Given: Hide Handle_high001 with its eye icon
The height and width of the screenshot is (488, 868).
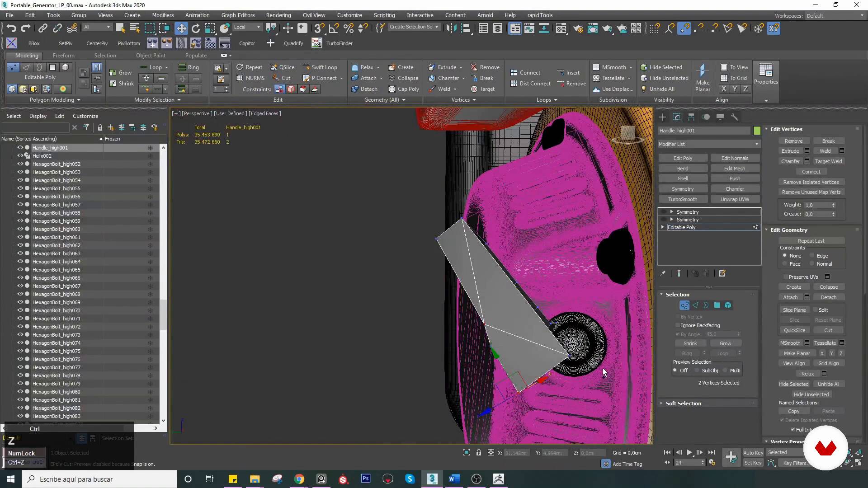Looking at the screenshot, I should click(20, 148).
